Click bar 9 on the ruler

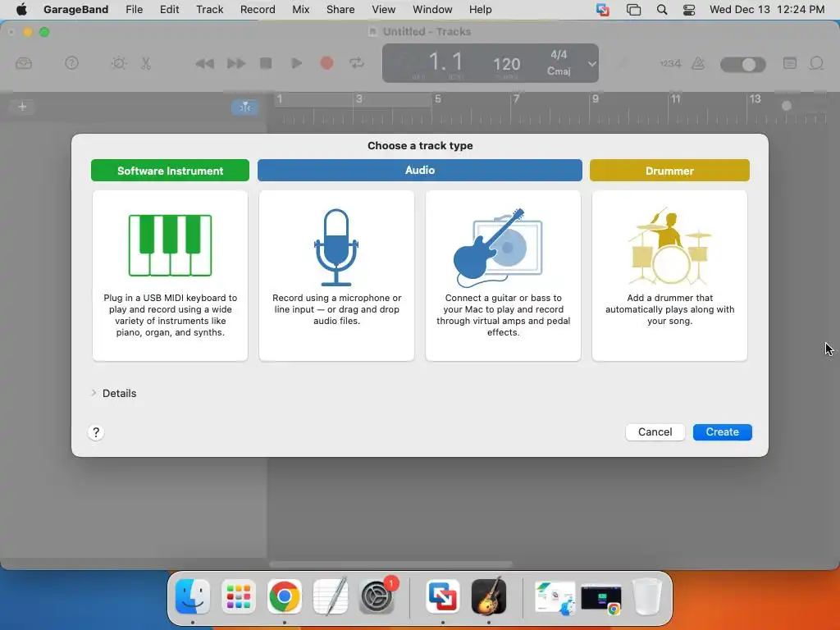click(596, 99)
